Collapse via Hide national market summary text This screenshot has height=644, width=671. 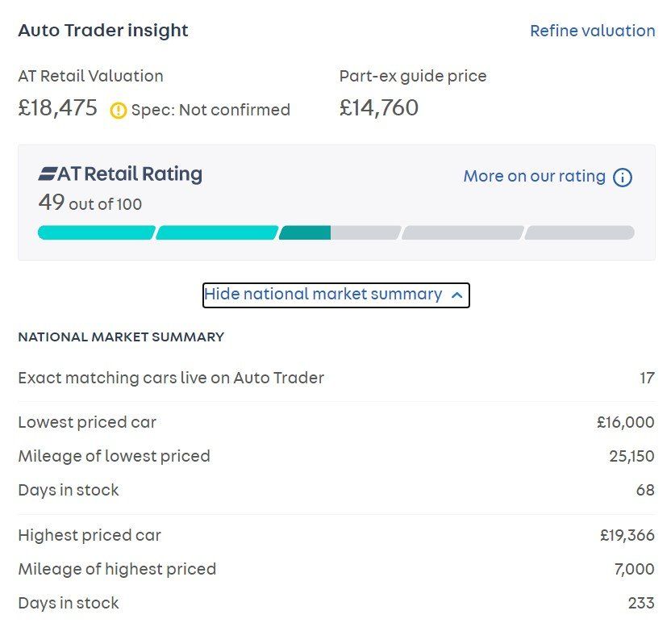(x=323, y=295)
